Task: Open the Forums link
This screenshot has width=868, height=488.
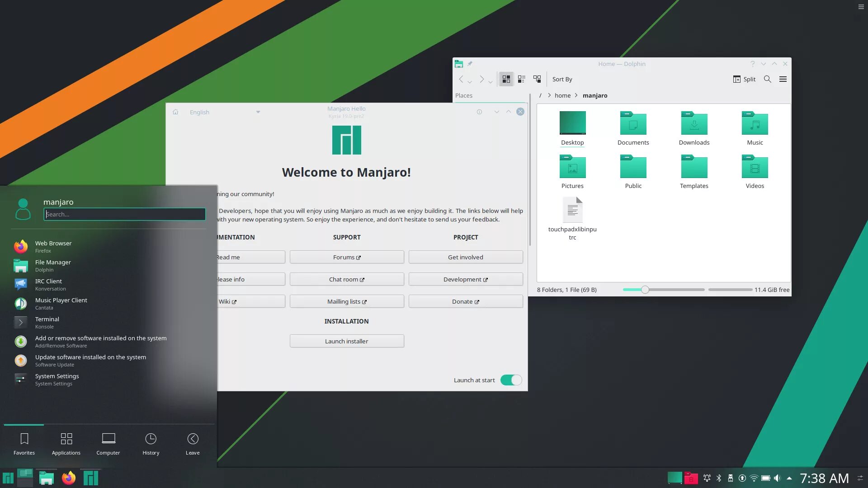Action: (346, 256)
